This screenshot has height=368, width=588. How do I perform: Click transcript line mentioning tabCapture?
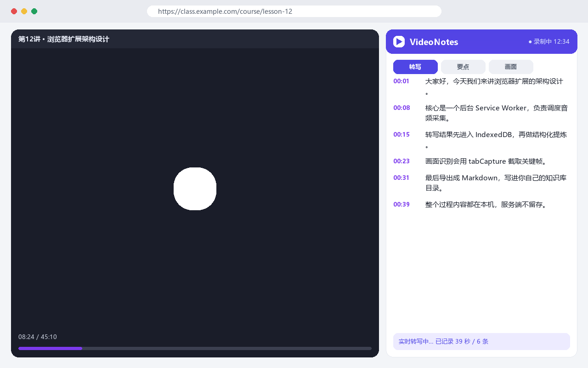[486, 161]
